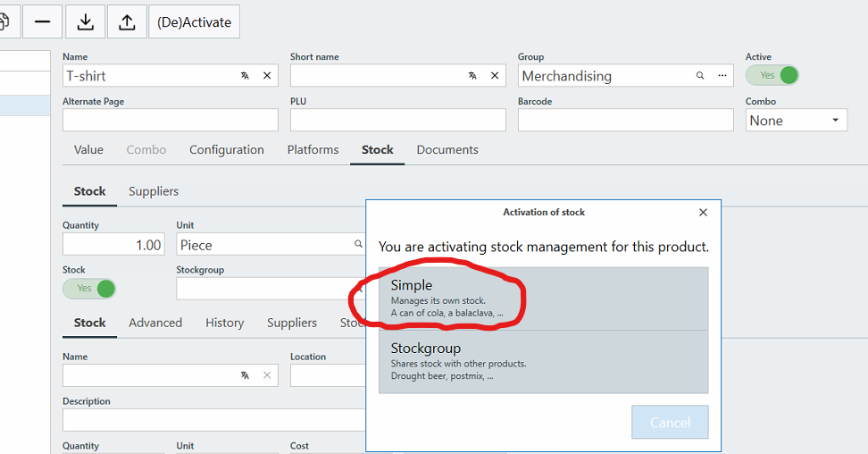868x454 pixels.
Task: Open translation icon in lower Name field
Action: (x=245, y=375)
